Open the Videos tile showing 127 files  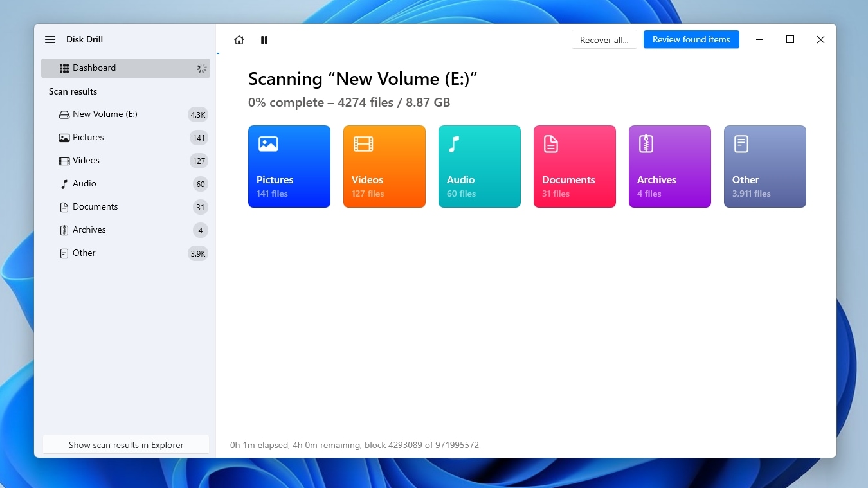pyautogui.click(x=384, y=167)
